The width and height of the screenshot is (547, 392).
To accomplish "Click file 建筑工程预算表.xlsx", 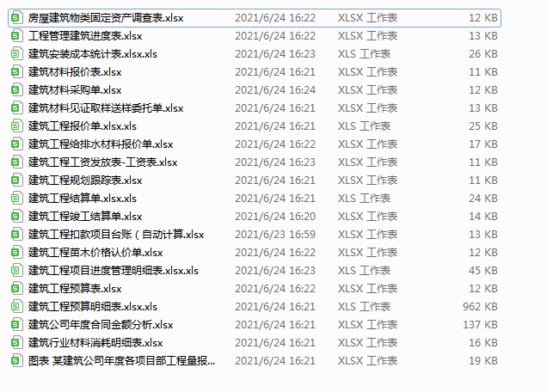I will point(75,289).
